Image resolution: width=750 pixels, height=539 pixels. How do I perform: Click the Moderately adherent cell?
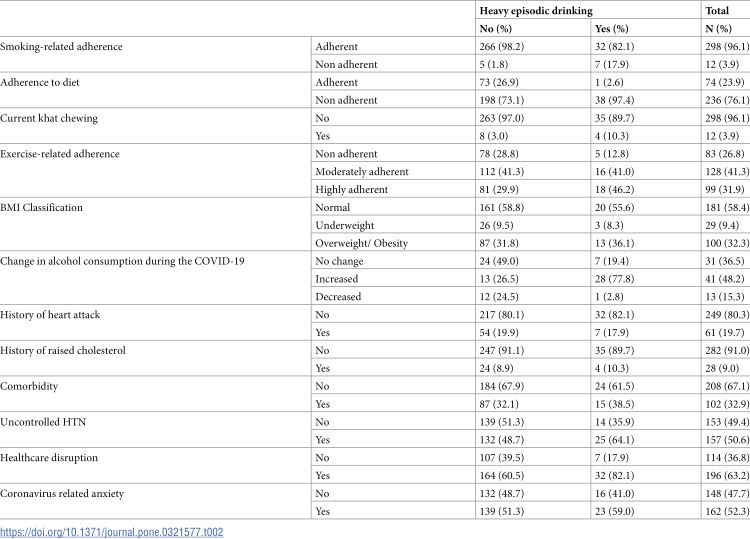tap(362, 172)
